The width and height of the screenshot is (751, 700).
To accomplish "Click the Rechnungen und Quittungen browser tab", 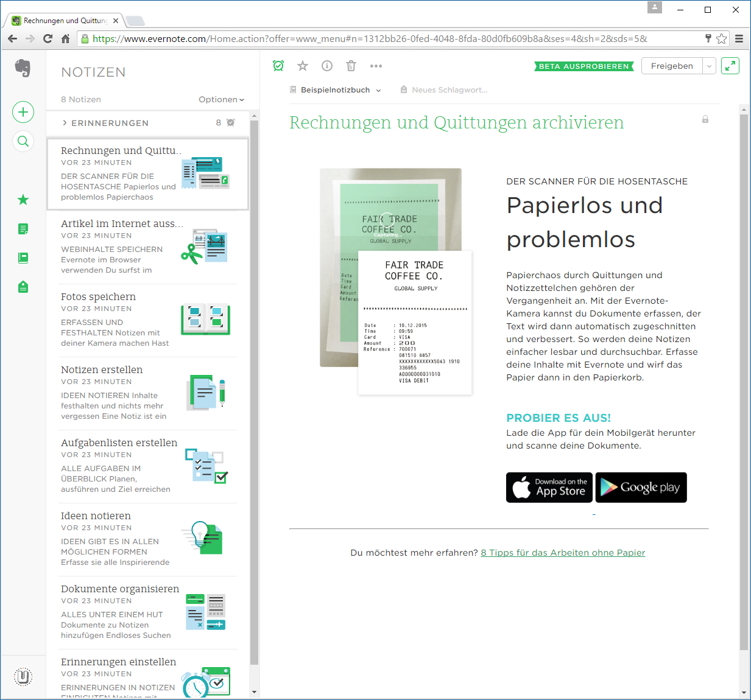I will point(65,21).
